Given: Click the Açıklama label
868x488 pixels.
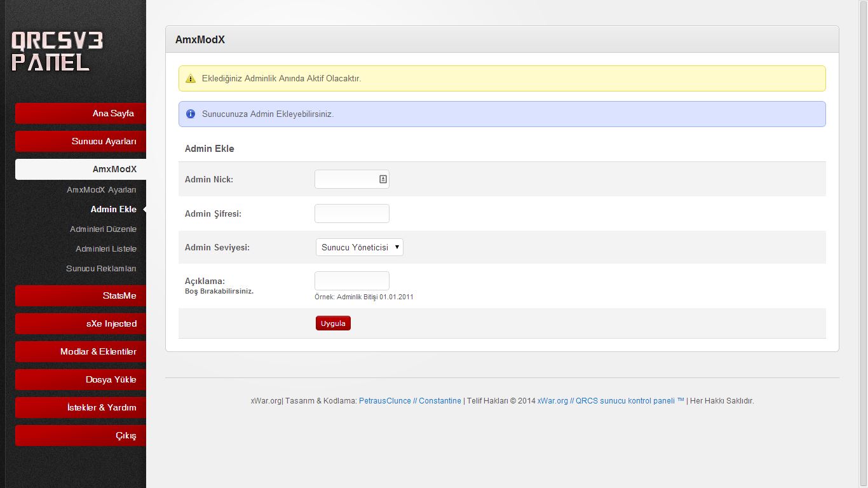Looking at the screenshot, I should click(205, 281).
